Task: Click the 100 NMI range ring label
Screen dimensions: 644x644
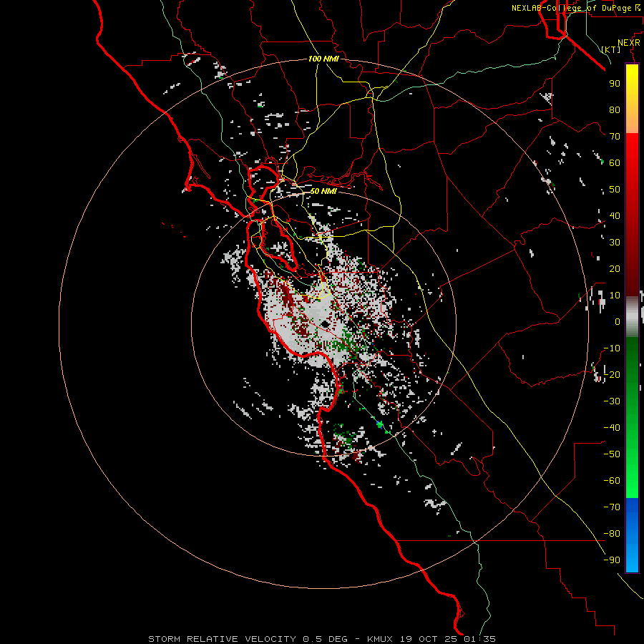Action: [x=323, y=59]
